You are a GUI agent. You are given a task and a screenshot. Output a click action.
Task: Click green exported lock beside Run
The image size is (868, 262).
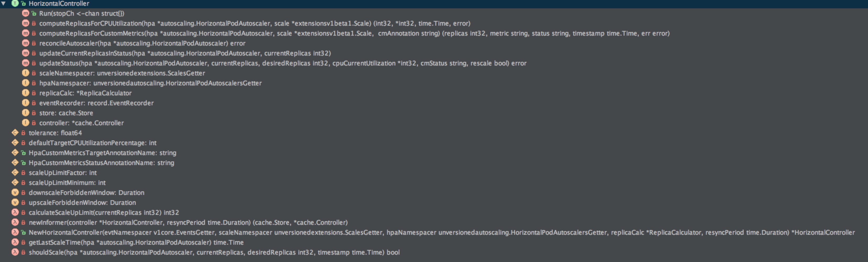coord(34,13)
